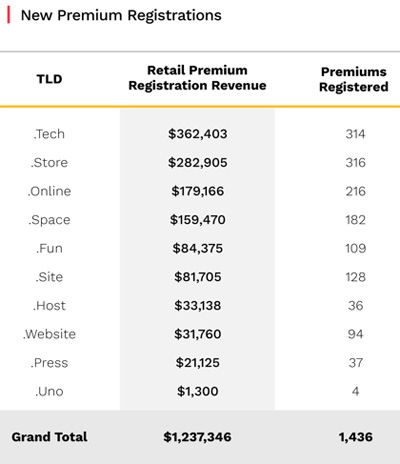Click the $81,705 revenue for .Site

click(x=198, y=277)
